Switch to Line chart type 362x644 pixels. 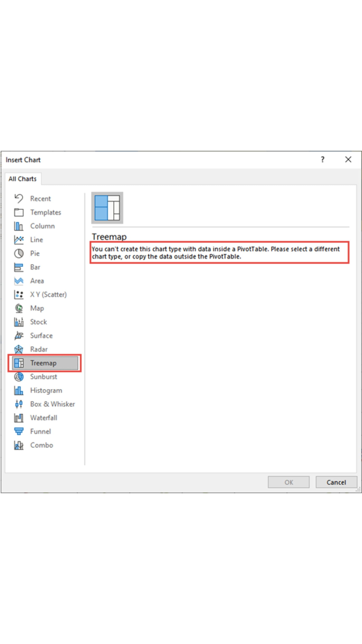[x=36, y=240]
